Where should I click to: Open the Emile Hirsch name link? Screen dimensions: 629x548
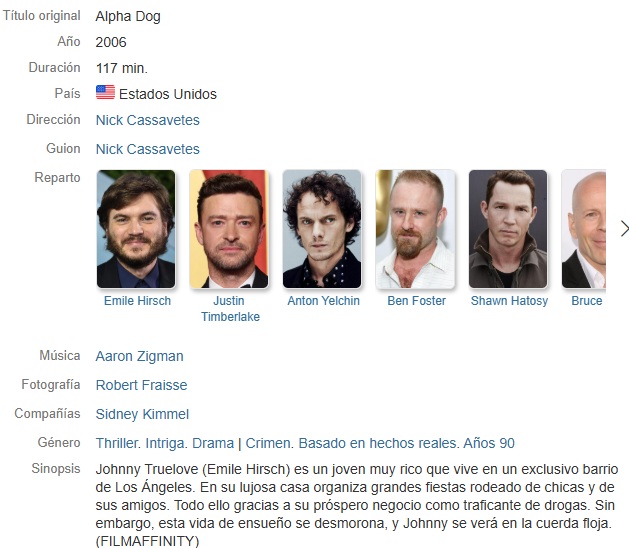click(x=137, y=300)
